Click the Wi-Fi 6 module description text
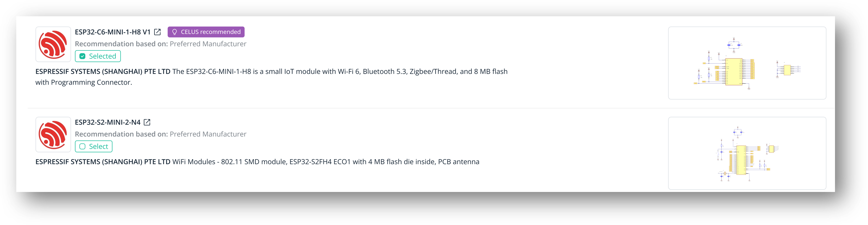868x225 pixels. (x=340, y=71)
